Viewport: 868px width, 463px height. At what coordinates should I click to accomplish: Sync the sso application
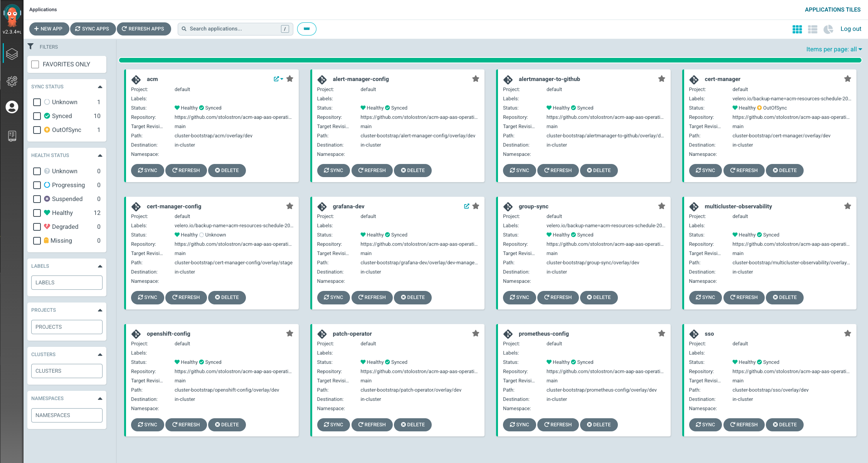click(x=705, y=425)
